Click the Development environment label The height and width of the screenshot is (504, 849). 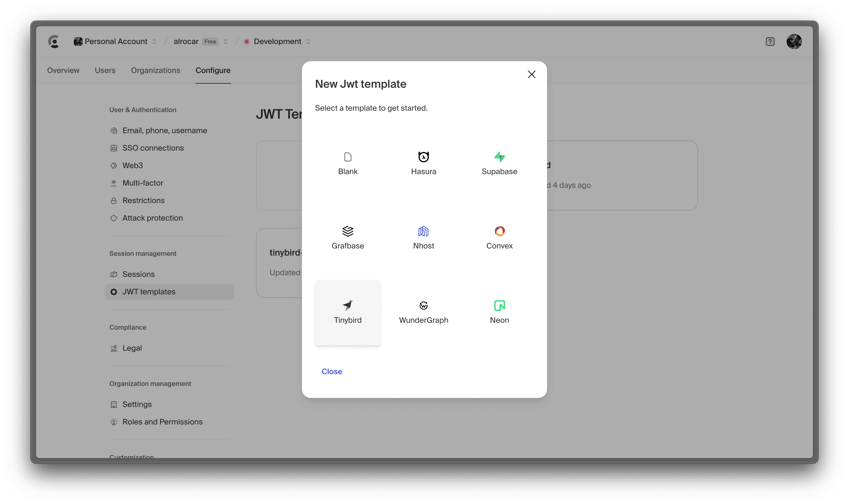277,42
